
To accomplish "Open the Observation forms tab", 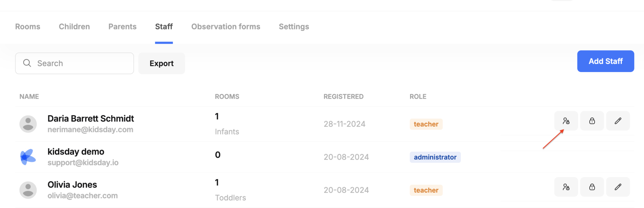I will [226, 27].
